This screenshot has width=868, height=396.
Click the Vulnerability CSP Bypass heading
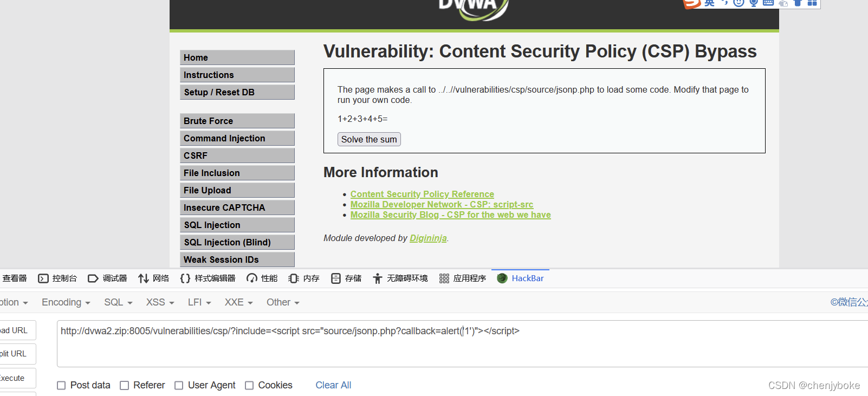tap(540, 51)
